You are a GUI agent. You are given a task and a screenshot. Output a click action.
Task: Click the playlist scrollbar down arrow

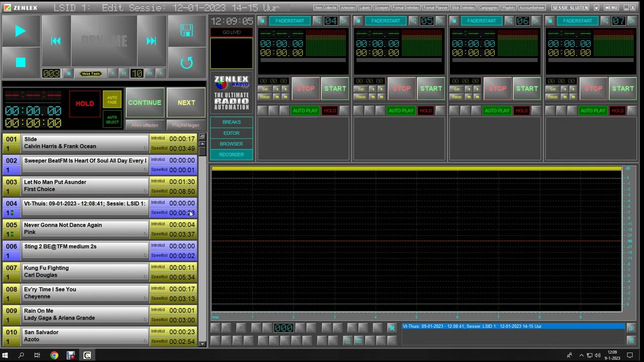click(x=202, y=344)
